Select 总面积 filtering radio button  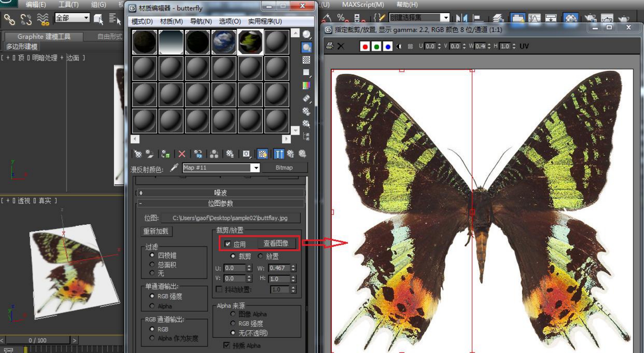tap(152, 264)
